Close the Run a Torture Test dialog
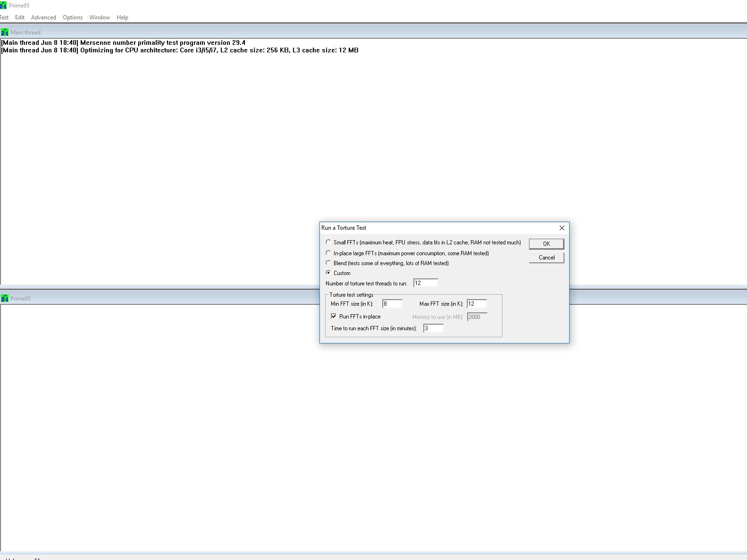 [x=562, y=228]
